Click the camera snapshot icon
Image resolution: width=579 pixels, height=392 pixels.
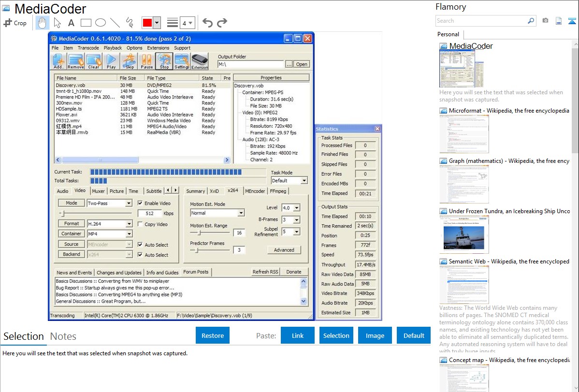(x=545, y=21)
